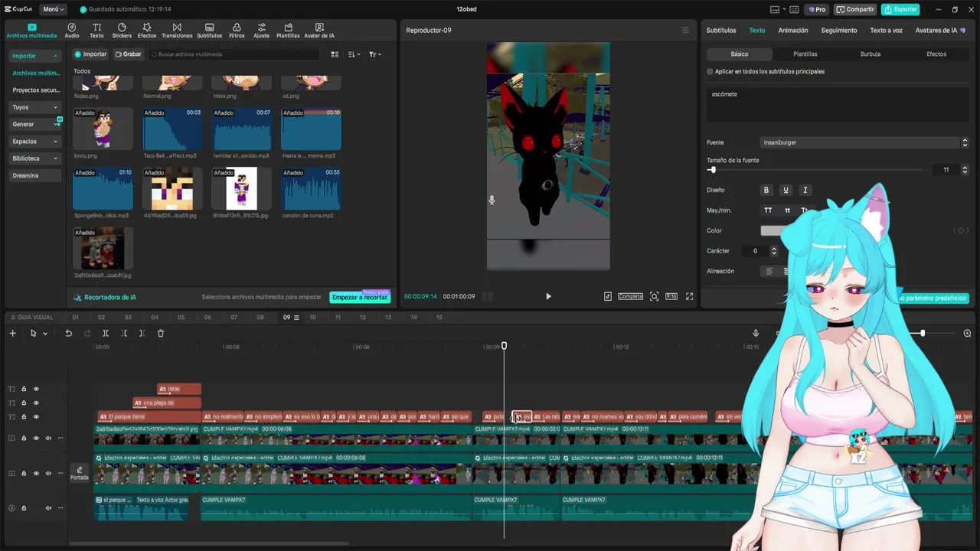Click the player focus frame icon
The height and width of the screenshot is (551, 980).
tap(654, 296)
